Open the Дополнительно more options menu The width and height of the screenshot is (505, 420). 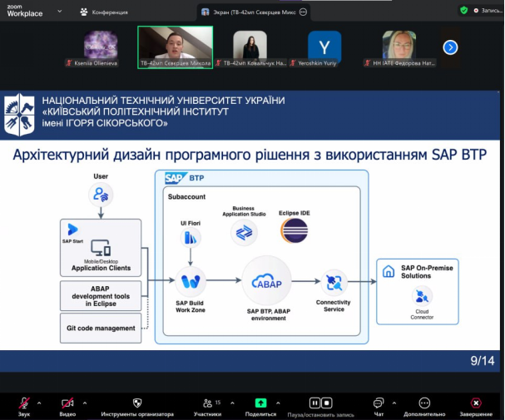425,403
